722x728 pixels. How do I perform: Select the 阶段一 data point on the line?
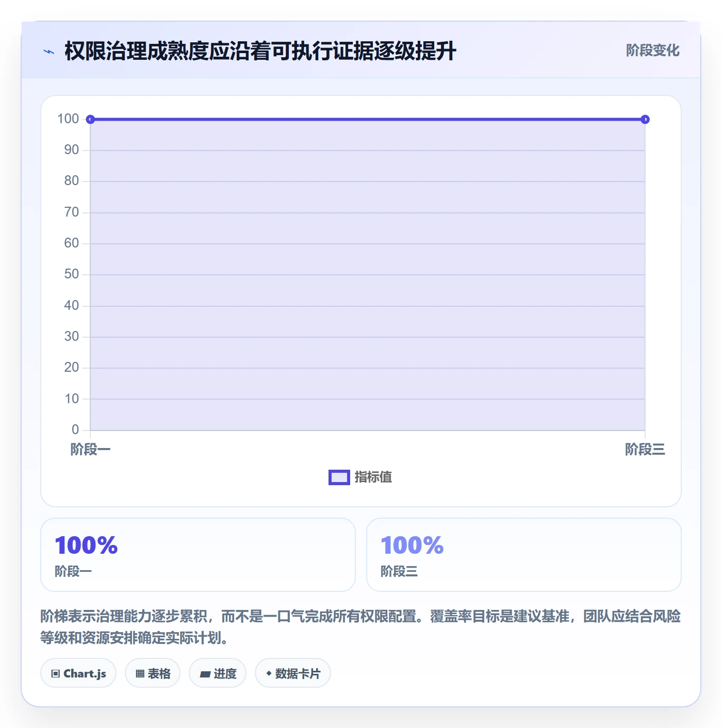click(90, 120)
